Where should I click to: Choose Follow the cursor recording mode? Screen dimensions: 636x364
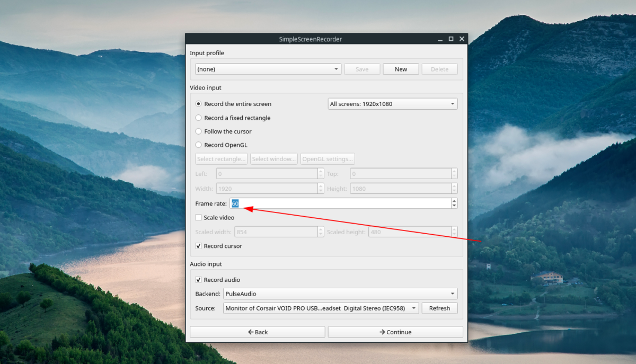pyautogui.click(x=223, y=131)
